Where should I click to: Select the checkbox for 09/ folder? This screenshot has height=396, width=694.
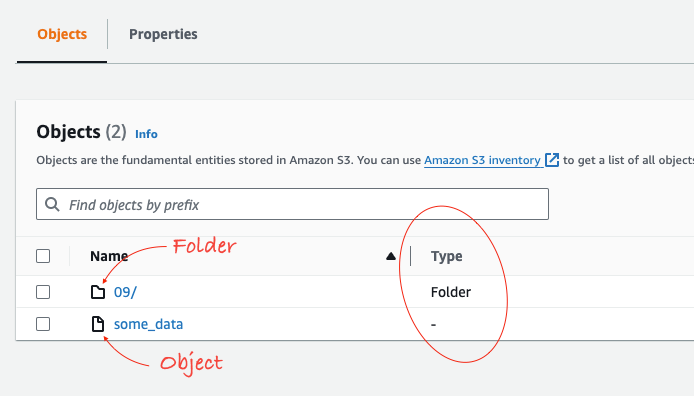pos(43,292)
